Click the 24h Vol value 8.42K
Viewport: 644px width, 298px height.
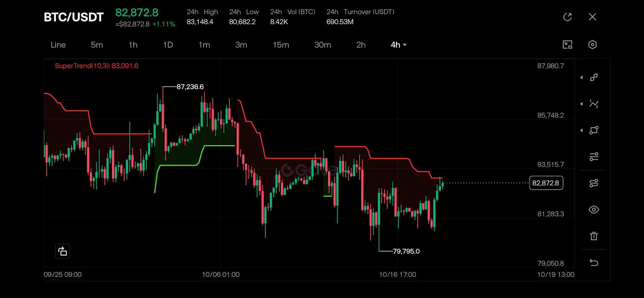pyautogui.click(x=279, y=22)
